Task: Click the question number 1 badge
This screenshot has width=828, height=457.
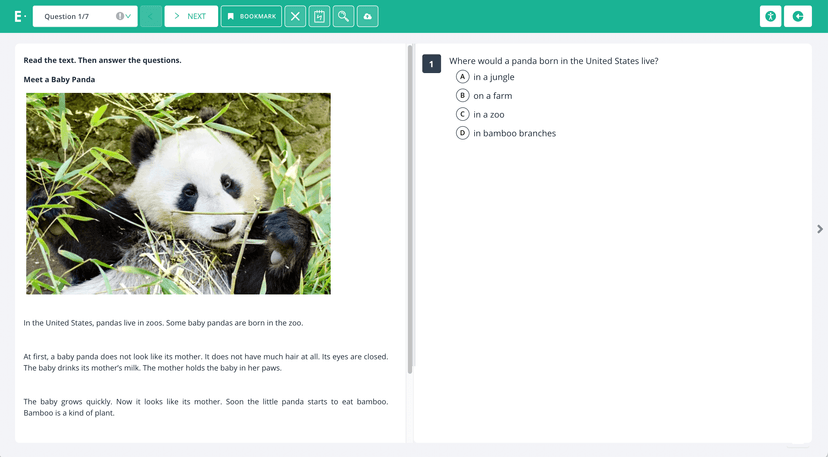Action: 431,64
